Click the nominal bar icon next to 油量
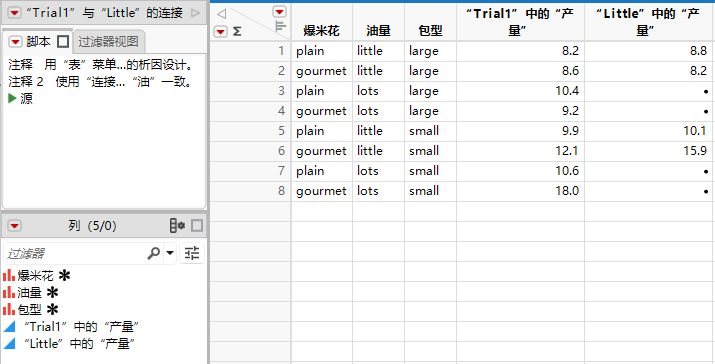The image size is (715, 364). click(x=9, y=292)
